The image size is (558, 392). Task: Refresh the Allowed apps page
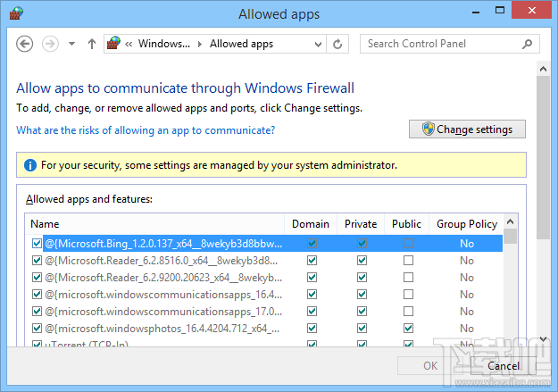337,44
